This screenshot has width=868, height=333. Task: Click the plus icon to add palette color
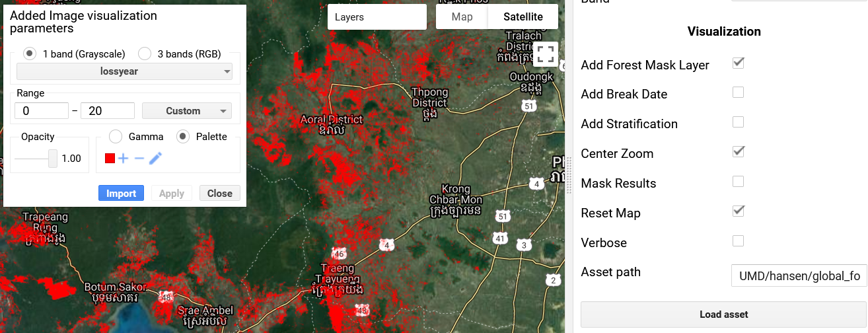[124, 159]
